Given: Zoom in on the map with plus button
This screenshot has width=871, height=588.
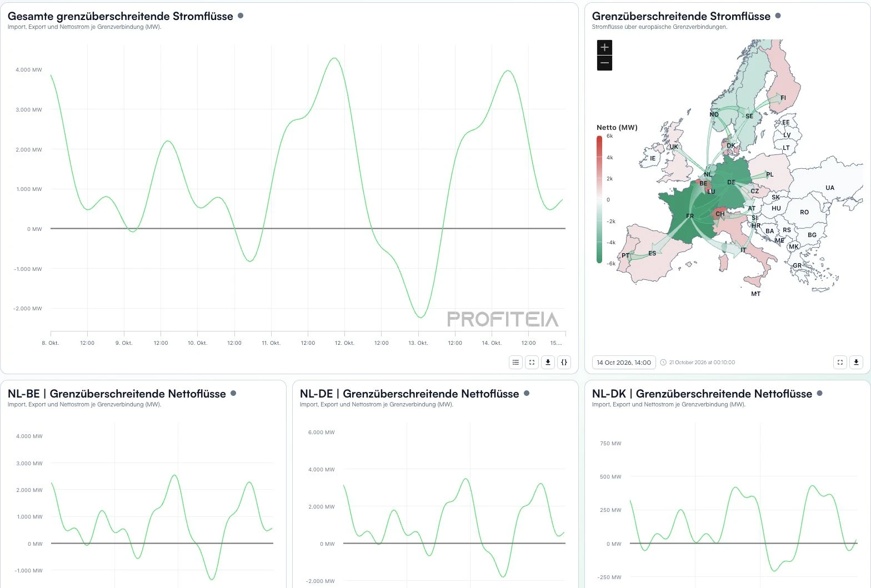Looking at the screenshot, I should pos(605,47).
